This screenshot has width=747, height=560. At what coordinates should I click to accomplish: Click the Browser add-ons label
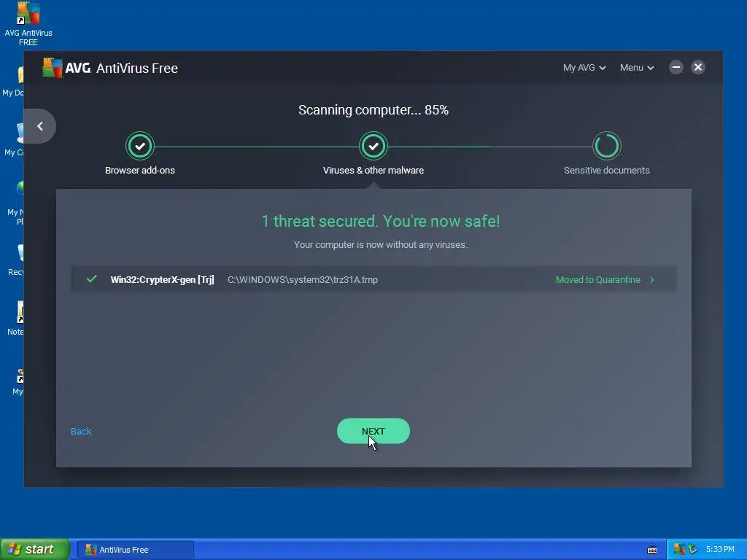[140, 171]
